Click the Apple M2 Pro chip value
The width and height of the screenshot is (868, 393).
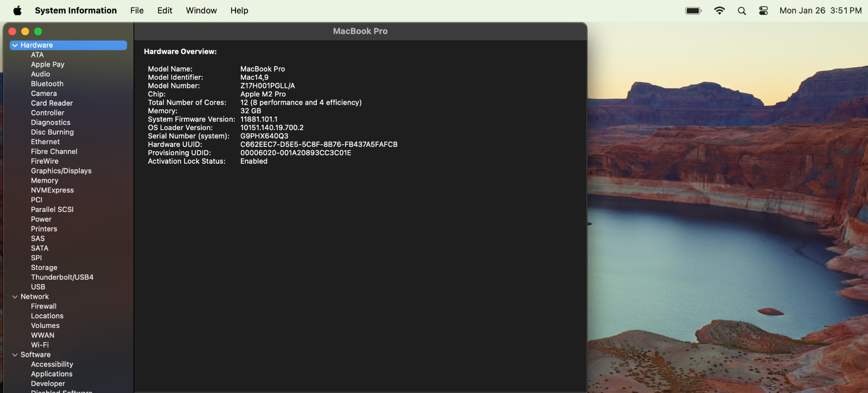[263, 94]
